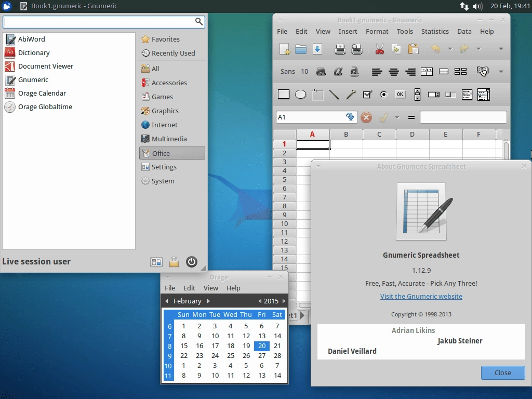Select the ellipse drawing object tool
Viewport: 532px width, 399px height.
pos(300,95)
